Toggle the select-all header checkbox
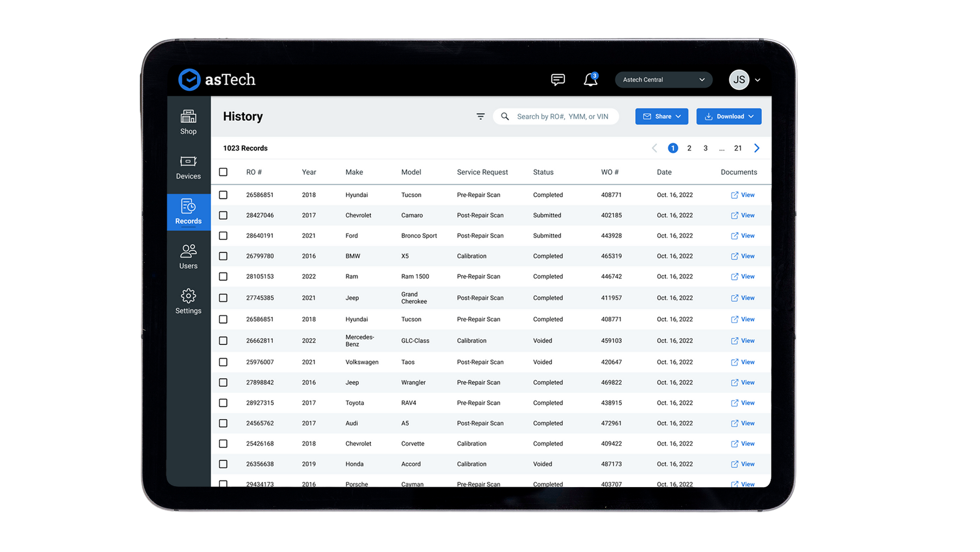 (223, 172)
